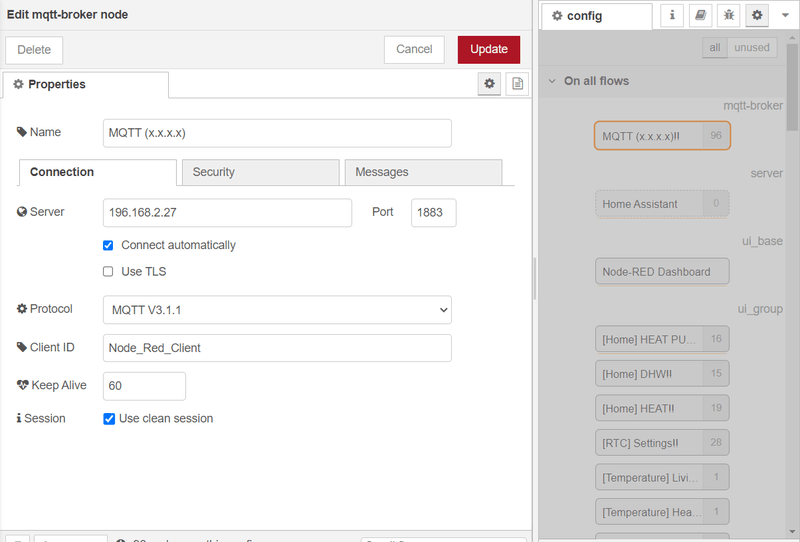The height and width of the screenshot is (542, 800).
Task: Open the debug messages bug icon
Action: tap(729, 15)
